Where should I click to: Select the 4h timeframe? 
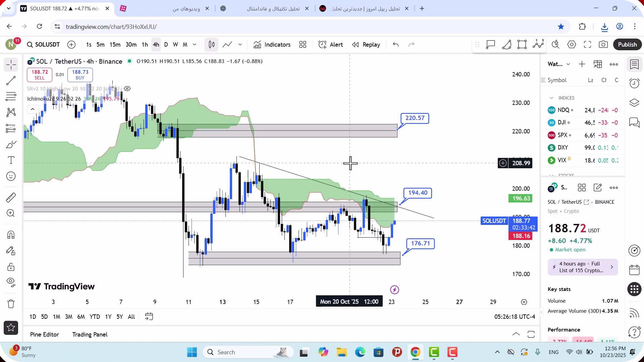[156, 45]
